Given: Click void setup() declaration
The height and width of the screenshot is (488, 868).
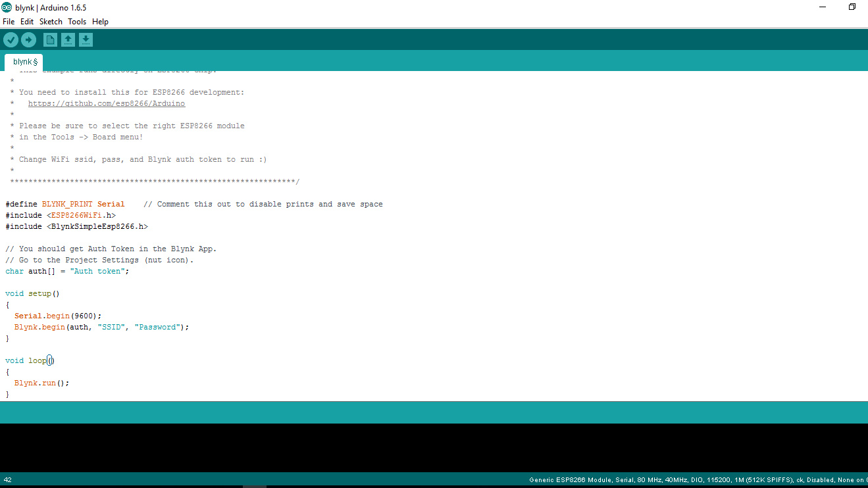Looking at the screenshot, I should click(32, 293).
